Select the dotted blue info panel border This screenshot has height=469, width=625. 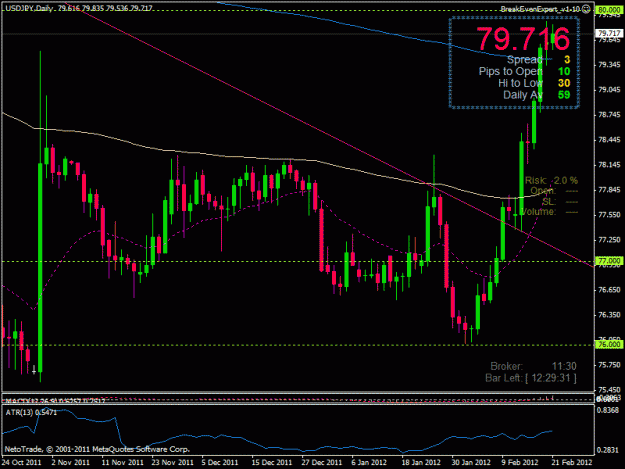click(514, 63)
